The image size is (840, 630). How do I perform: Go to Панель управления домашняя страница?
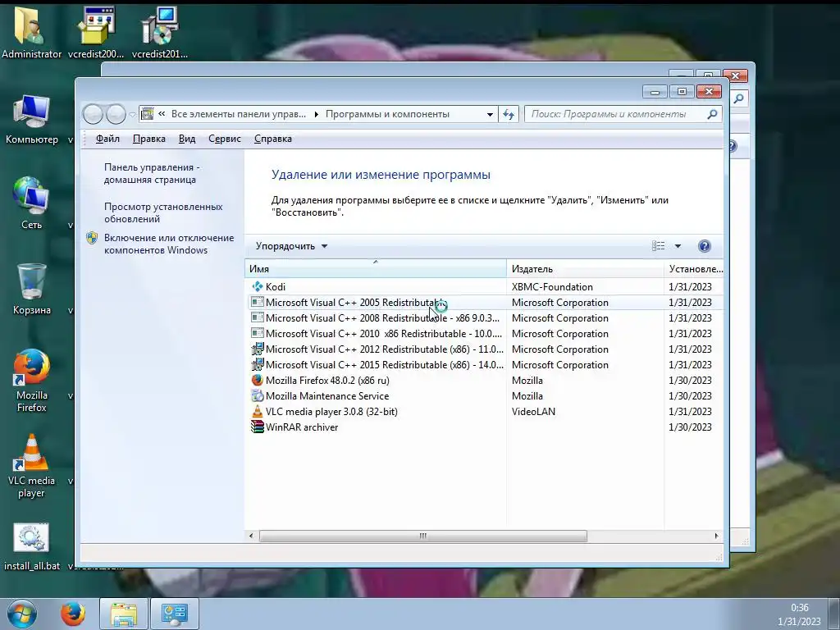pyautogui.click(x=152, y=174)
